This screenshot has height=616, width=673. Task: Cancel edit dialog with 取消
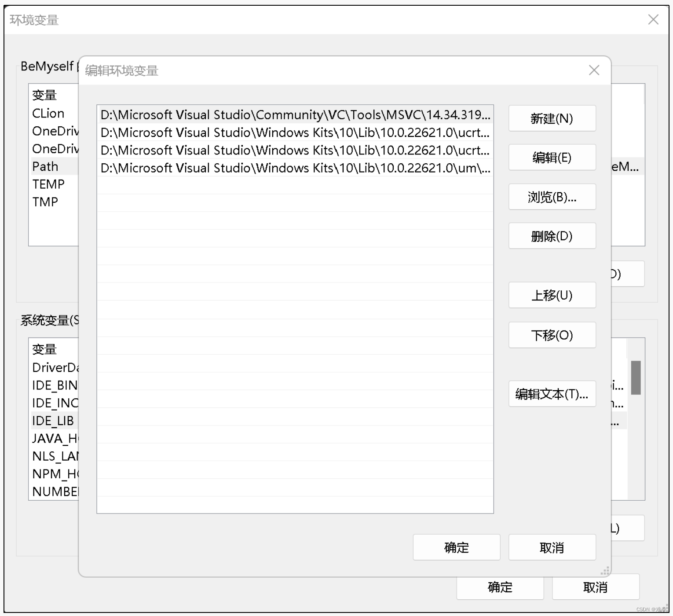(x=552, y=547)
